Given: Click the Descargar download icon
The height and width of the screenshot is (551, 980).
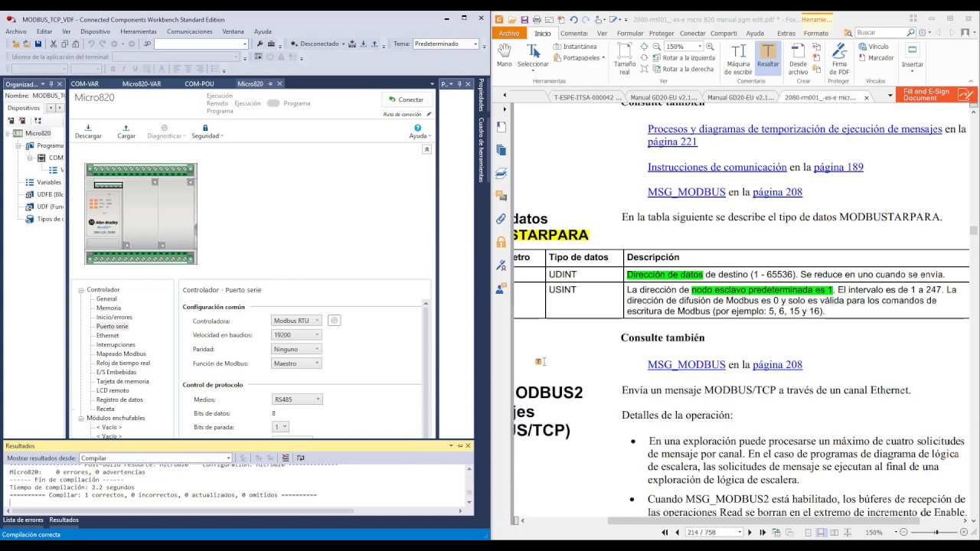Looking at the screenshot, I should pyautogui.click(x=88, y=128).
